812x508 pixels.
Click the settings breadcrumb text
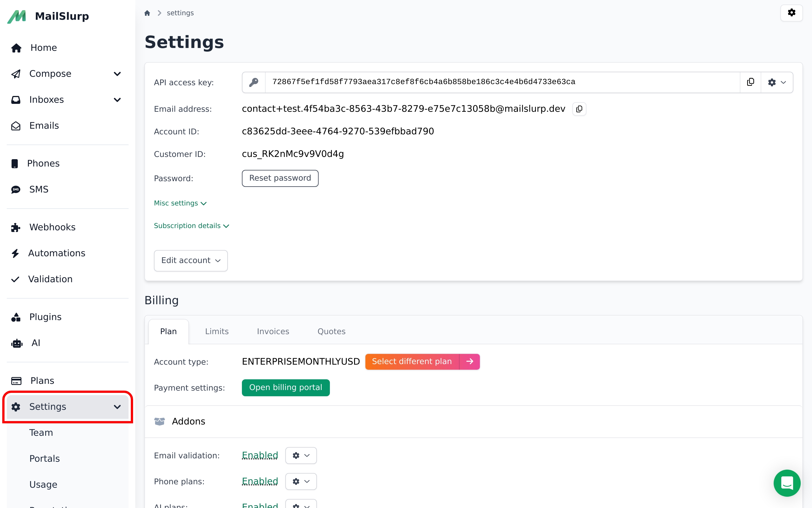(x=180, y=13)
